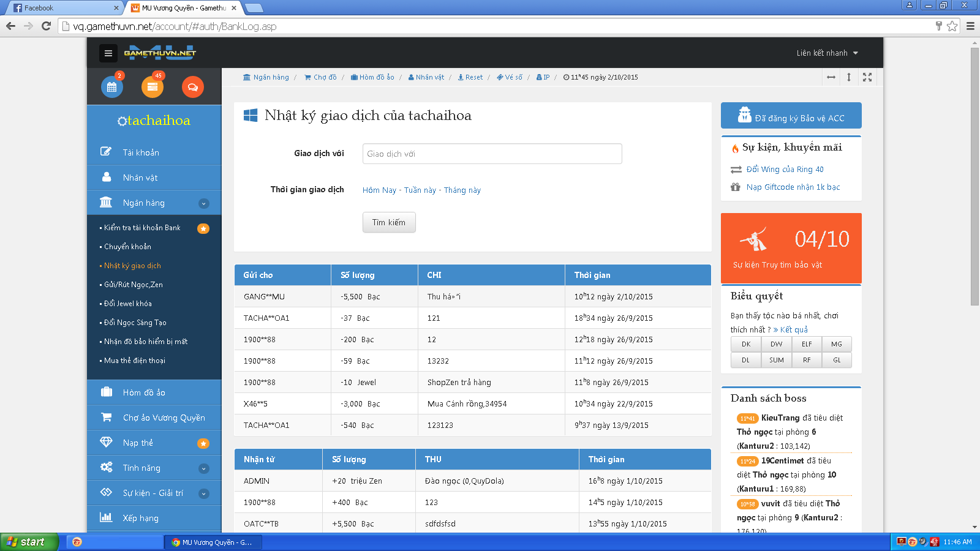Select Chuyển khoản in the sidebar menu

pyautogui.click(x=127, y=247)
